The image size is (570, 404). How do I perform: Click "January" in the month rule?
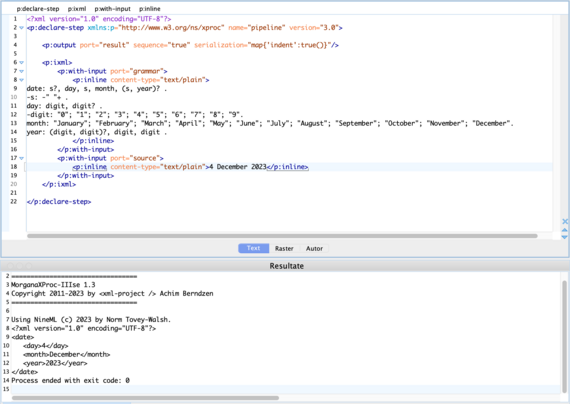pos(72,123)
